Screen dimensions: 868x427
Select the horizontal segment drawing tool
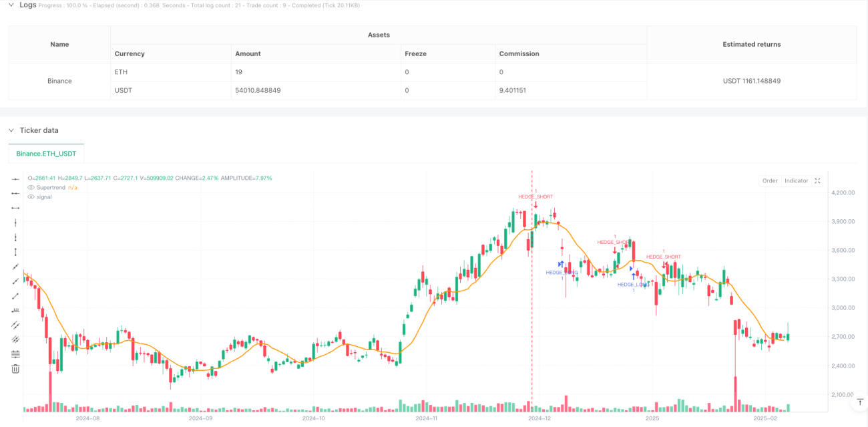coord(16,208)
